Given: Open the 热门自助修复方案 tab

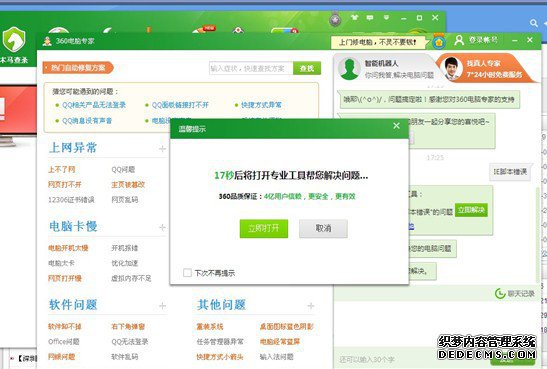Looking at the screenshot, I should point(78,68).
